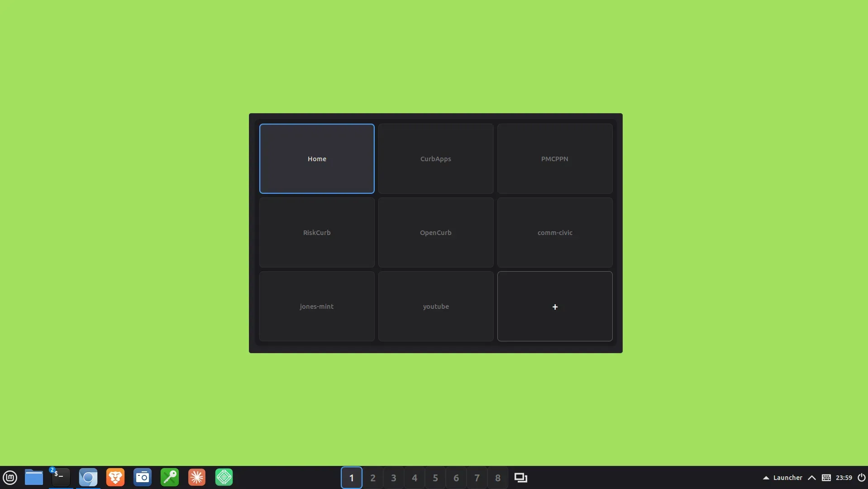Add a new workspace with the plus tile
The width and height of the screenshot is (868, 489).
point(555,306)
